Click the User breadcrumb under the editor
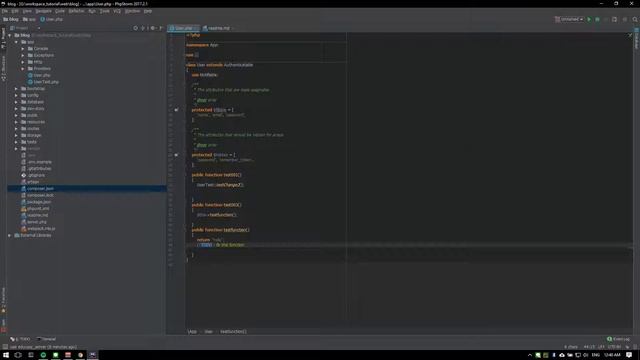Image resolution: width=640 pixels, height=360 pixels. pyautogui.click(x=208, y=331)
